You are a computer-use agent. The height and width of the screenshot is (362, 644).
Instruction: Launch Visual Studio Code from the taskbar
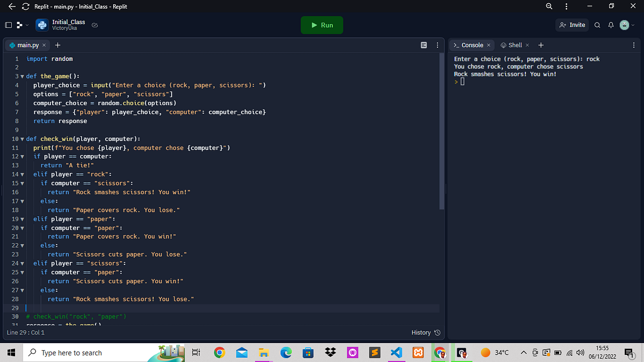pos(396,353)
